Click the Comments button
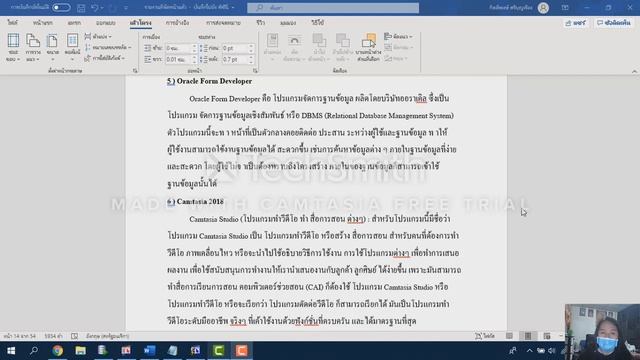 613,23
